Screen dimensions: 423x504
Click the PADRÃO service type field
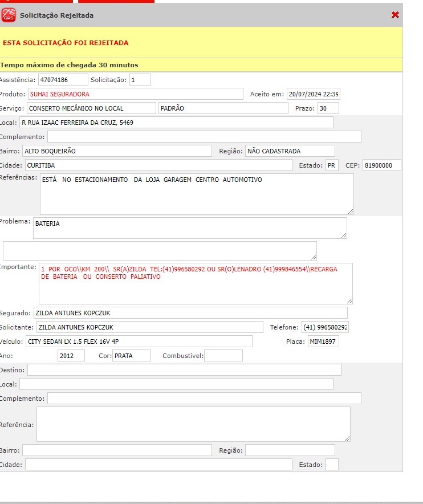click(223, 108)
